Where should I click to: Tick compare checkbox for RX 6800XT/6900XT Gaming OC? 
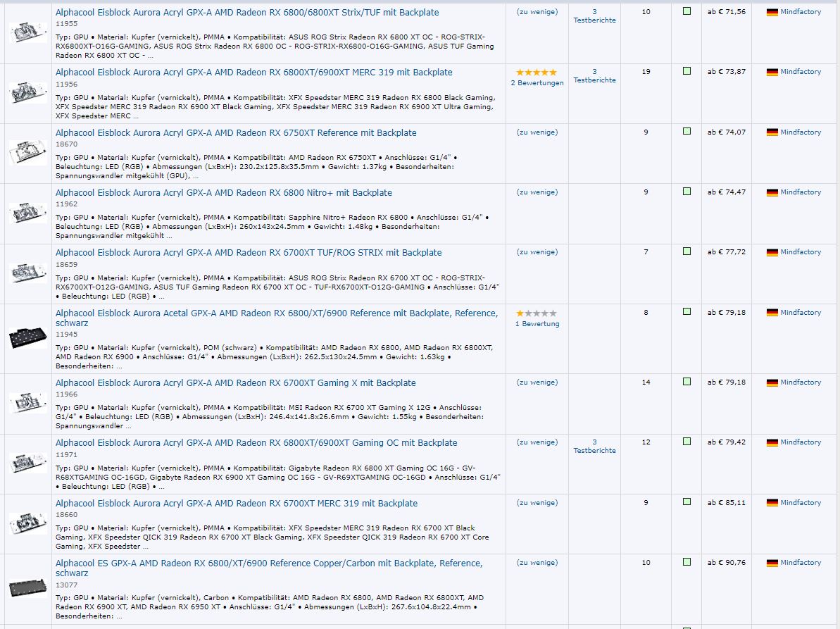click(x=687, y=442)
